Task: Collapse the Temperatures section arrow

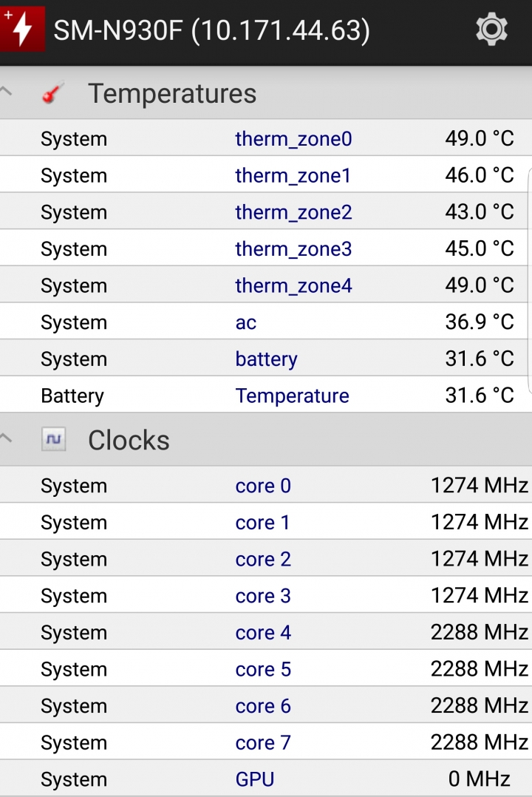Action: pos(7,92)
